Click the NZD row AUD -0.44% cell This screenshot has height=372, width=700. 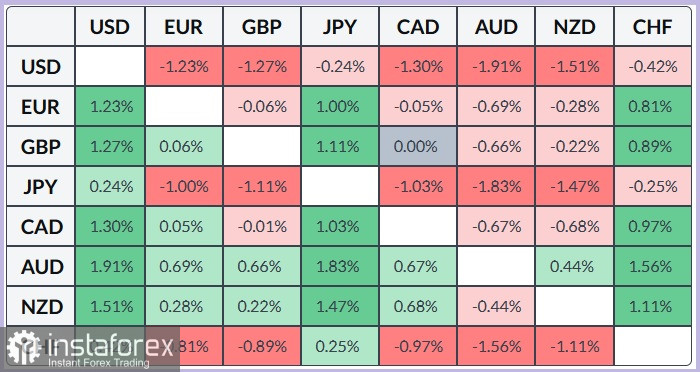click(x=496, y=306)
